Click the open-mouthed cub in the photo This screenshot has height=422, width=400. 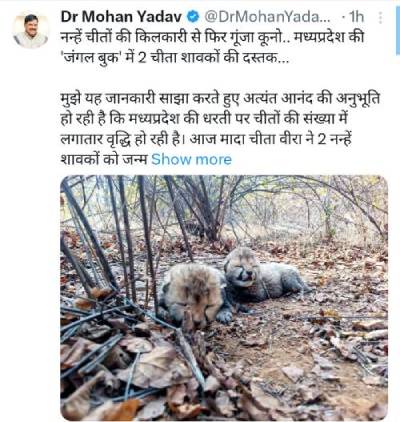point(262,273)
